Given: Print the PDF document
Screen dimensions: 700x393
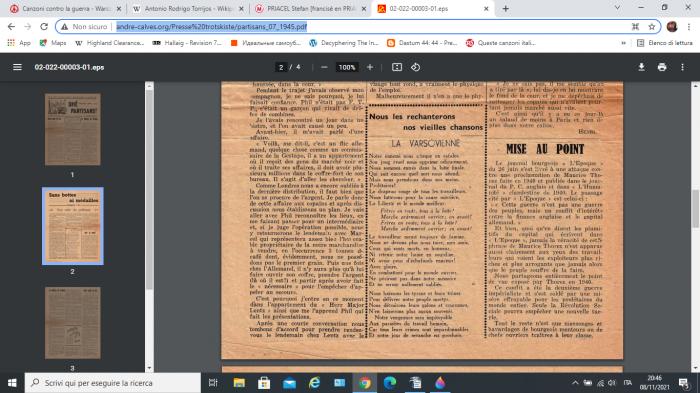Looking at the screenshot, I should [662, 67].
